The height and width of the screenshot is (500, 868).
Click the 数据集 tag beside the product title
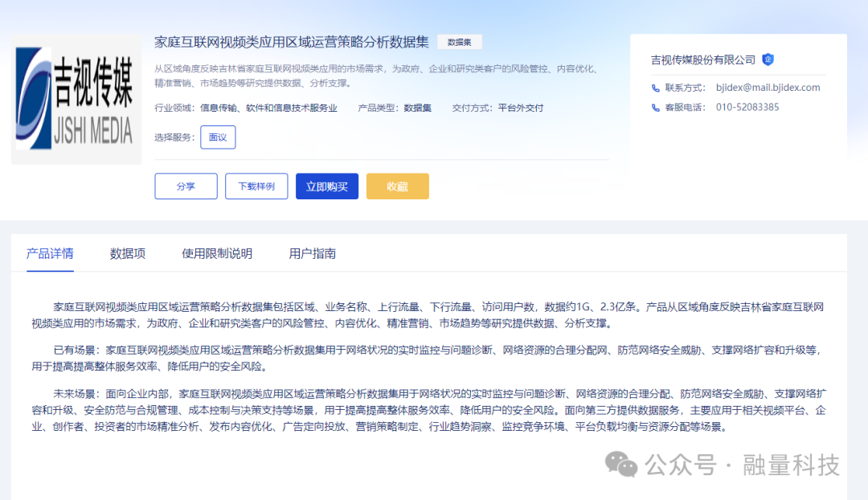[x=459, y=41]
